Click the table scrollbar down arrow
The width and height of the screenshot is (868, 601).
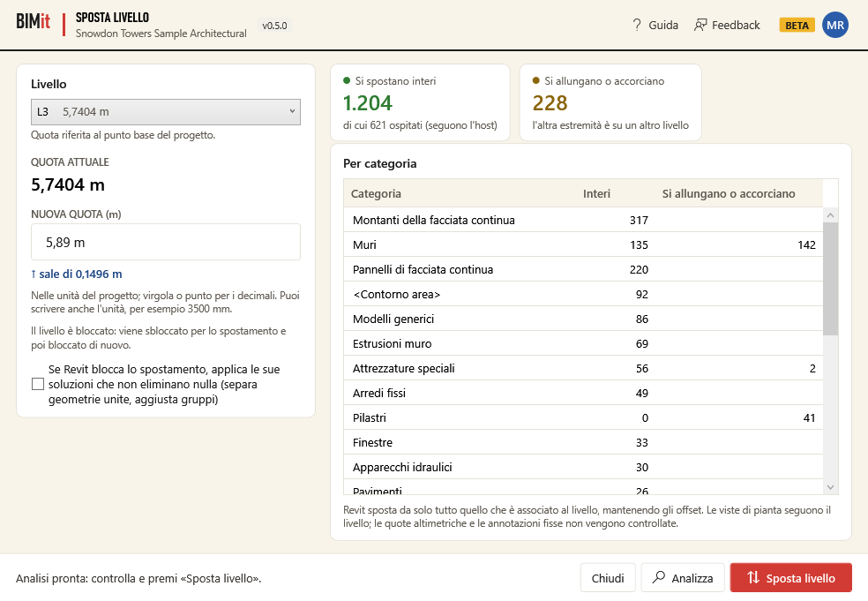click(830, 487)
